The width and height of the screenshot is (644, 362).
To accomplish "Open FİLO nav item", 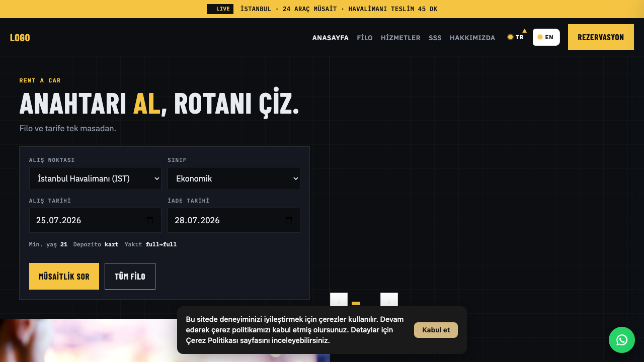I will (x=365, y=38).
